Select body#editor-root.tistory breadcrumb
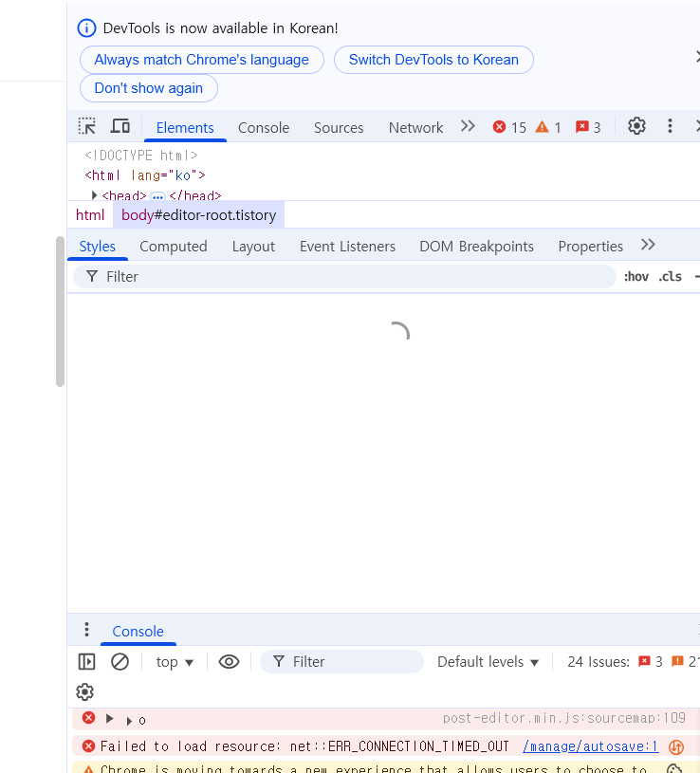Image resolution: width=700 pixels, height=773 pixels. coord(198,215)
